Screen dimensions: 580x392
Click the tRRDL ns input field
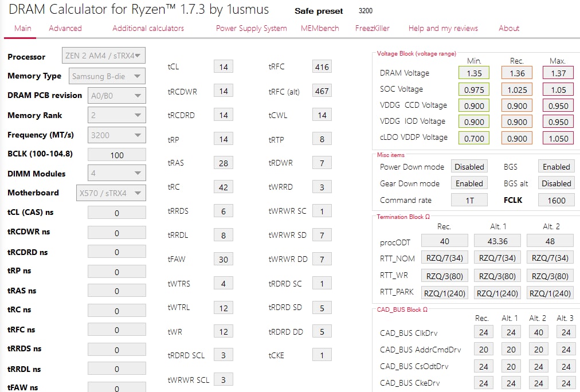[x=116, y=369]
